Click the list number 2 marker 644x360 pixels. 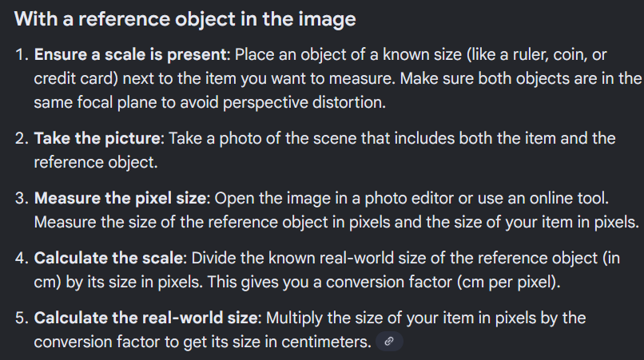coord(20,139)
